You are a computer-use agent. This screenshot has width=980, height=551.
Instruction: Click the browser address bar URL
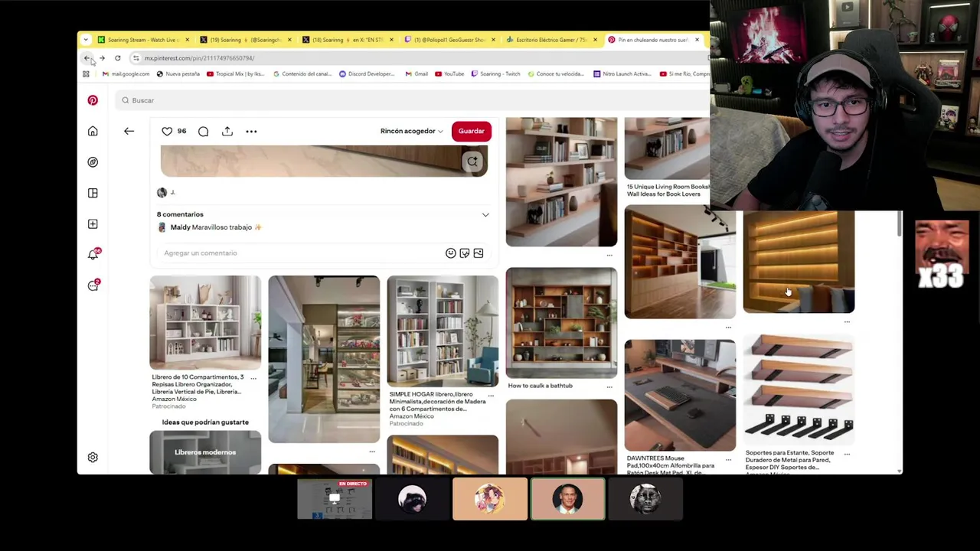[x=199, y=58]
